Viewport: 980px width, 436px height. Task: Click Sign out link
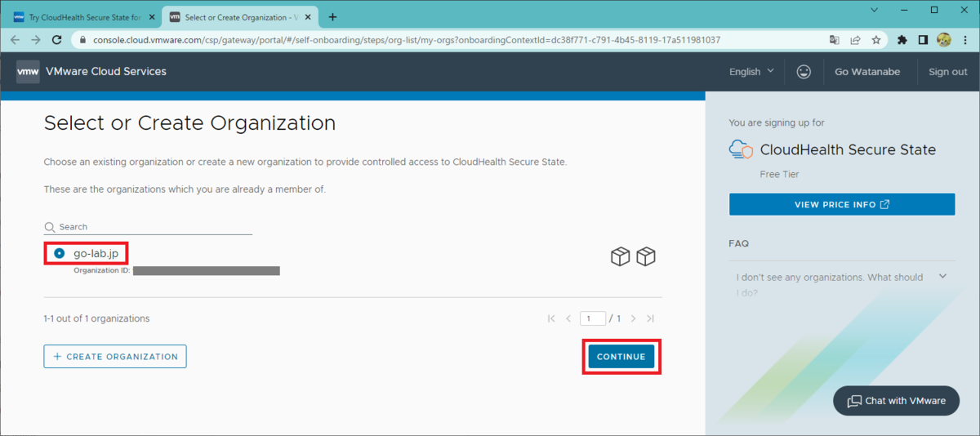click(x=947, y=72)
